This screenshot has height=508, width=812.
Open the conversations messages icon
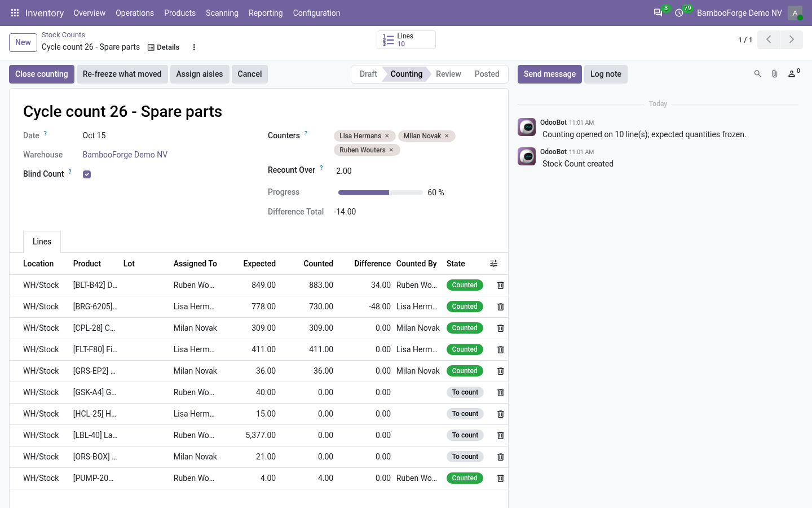[x=658, y=13]
